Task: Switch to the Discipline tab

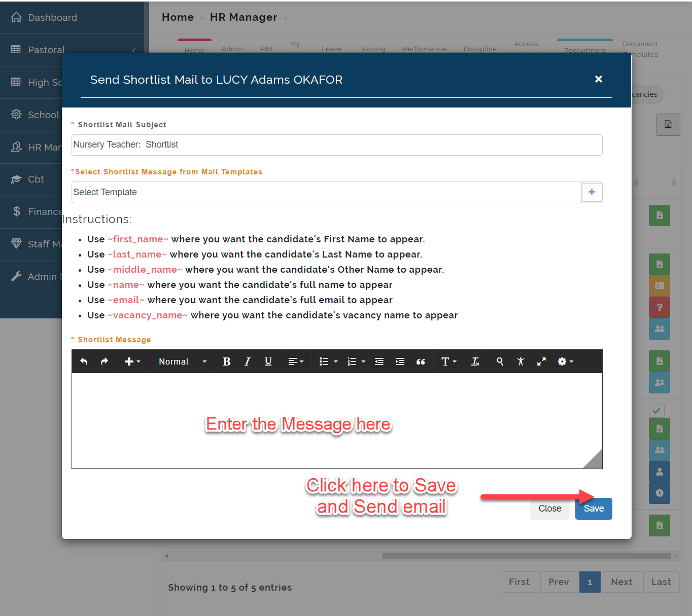Action: pyautogui.click(x=480, y=49)
